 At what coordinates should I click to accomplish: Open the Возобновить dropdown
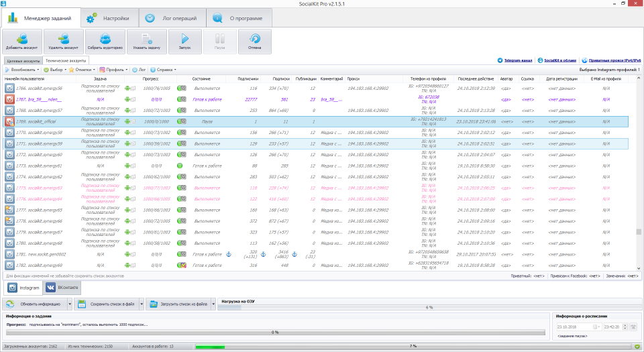coord(22,70)
